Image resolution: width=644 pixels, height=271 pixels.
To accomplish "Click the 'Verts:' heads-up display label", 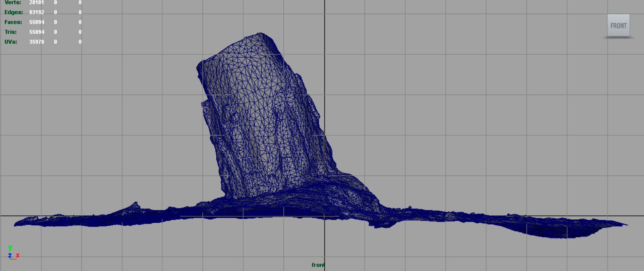I will click(13, 2).
